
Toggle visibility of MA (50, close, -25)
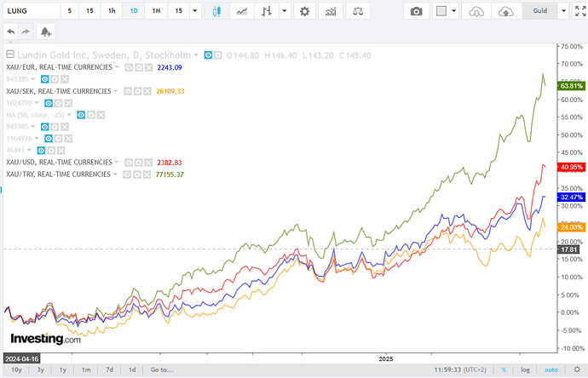tap(81, 115)
